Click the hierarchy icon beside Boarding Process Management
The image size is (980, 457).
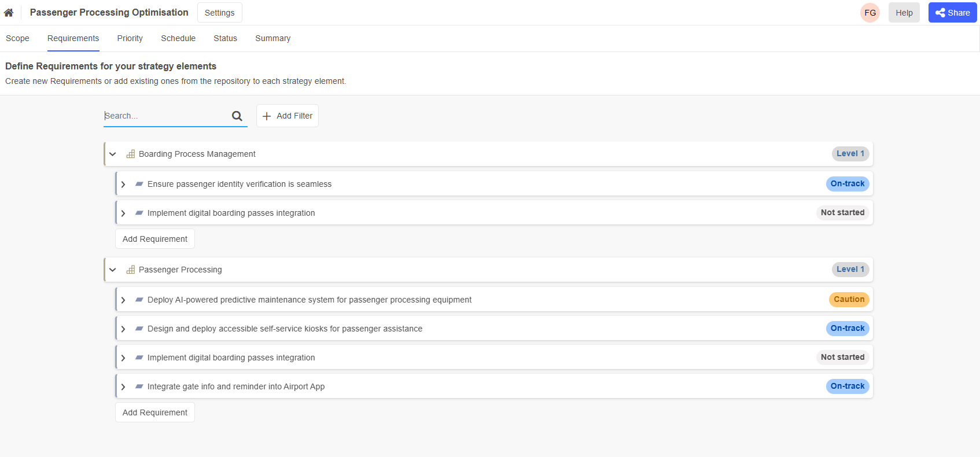[x=130, y=154]
